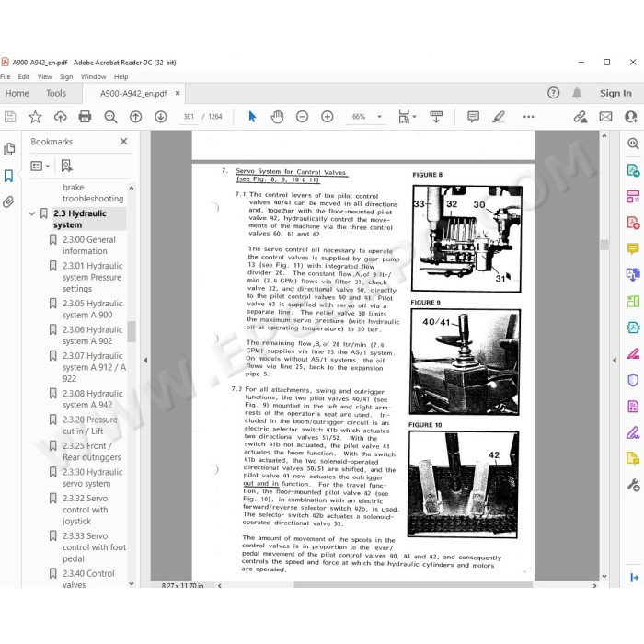Open the File menu
644x644 pixels.
[6, 76]
